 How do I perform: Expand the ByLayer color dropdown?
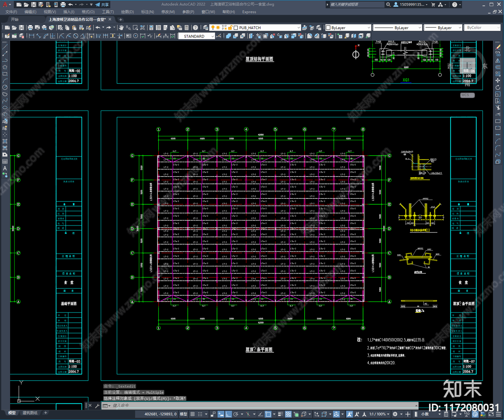point(369,28)
